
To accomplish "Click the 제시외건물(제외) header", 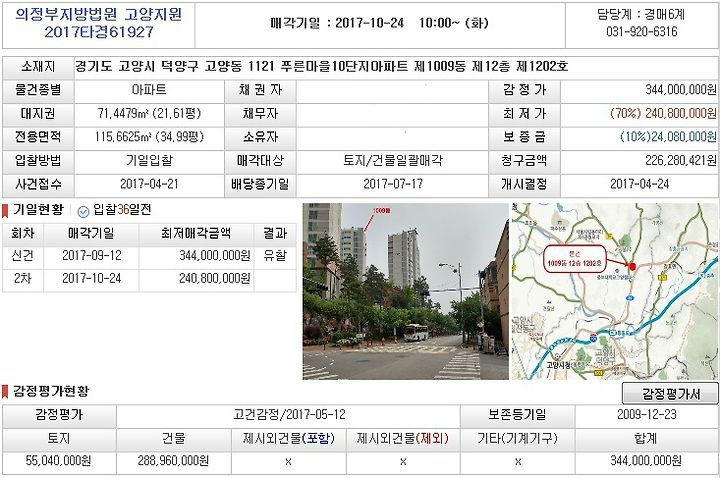I will (x=403, y=439).
